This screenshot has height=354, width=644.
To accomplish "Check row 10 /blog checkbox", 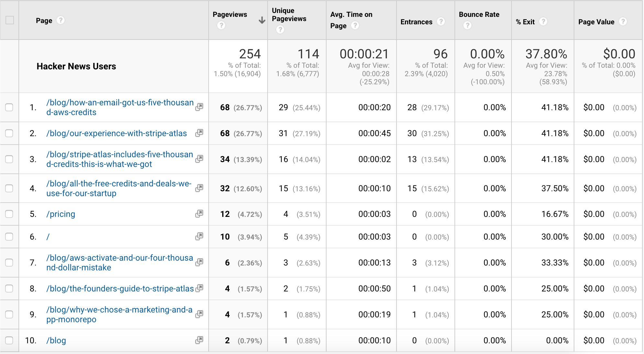I will (9, 340).
